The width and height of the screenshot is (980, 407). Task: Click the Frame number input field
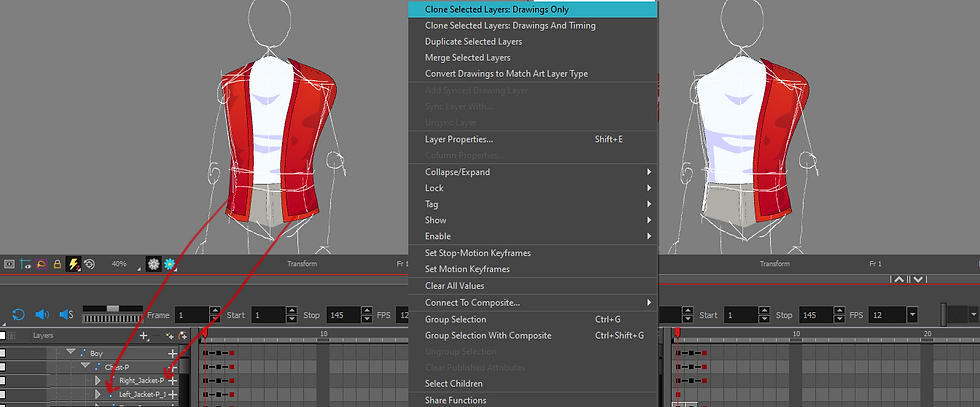click(191, 315)
